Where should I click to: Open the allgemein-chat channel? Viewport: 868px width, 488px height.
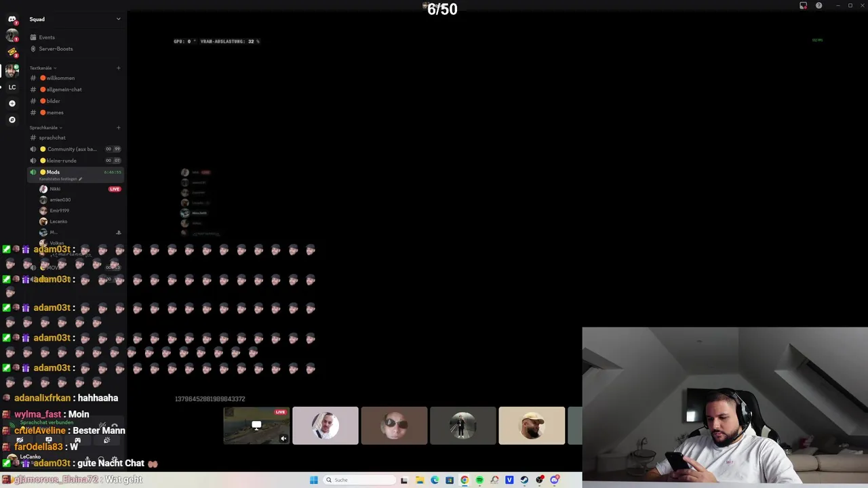click(75, 89)
